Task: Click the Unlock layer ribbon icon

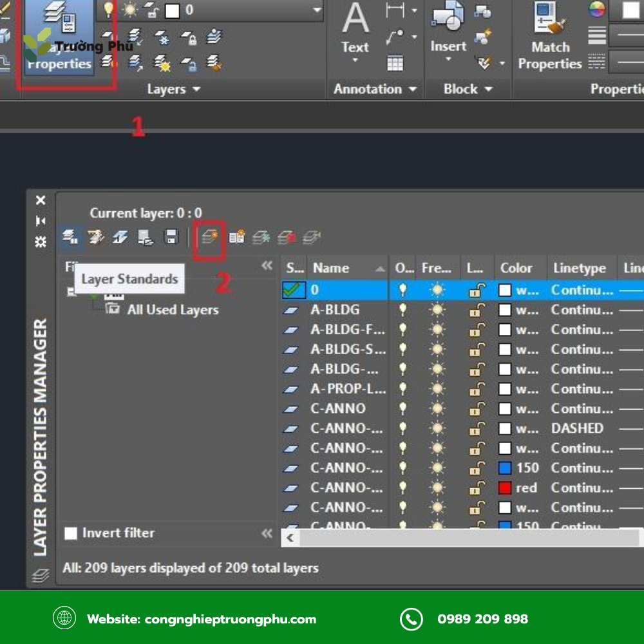Action: [189, 64]
